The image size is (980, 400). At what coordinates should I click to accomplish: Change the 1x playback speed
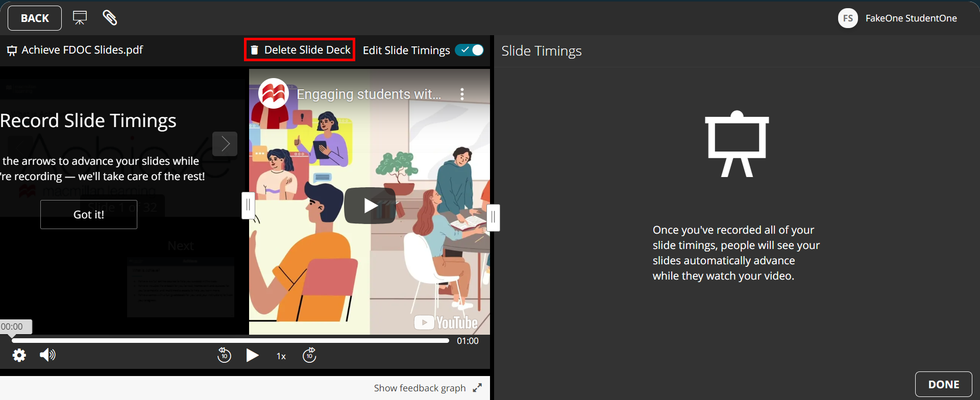click(281, 356)
